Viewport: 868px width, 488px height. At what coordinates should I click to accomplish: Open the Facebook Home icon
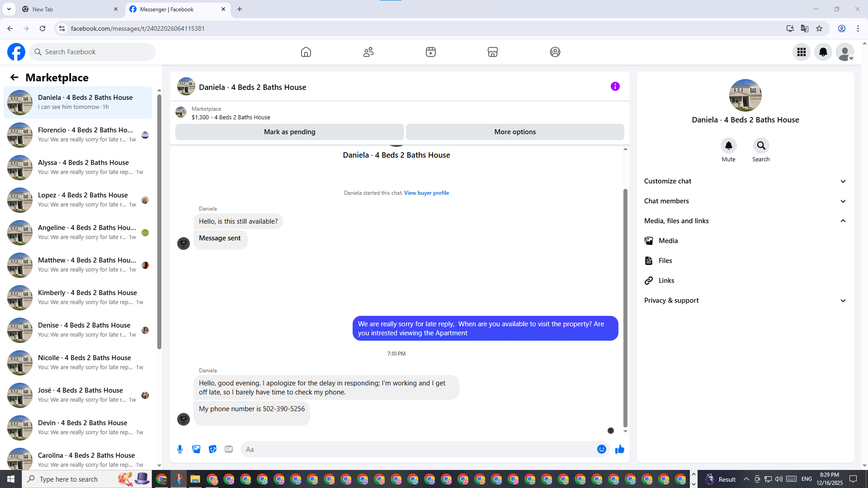click(306, 52)
